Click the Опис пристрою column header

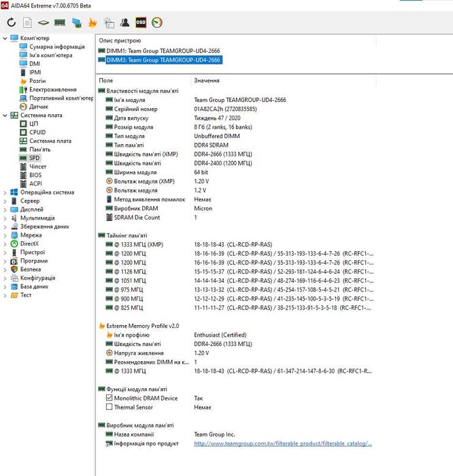pyautogui.click(x=120, y=40)
